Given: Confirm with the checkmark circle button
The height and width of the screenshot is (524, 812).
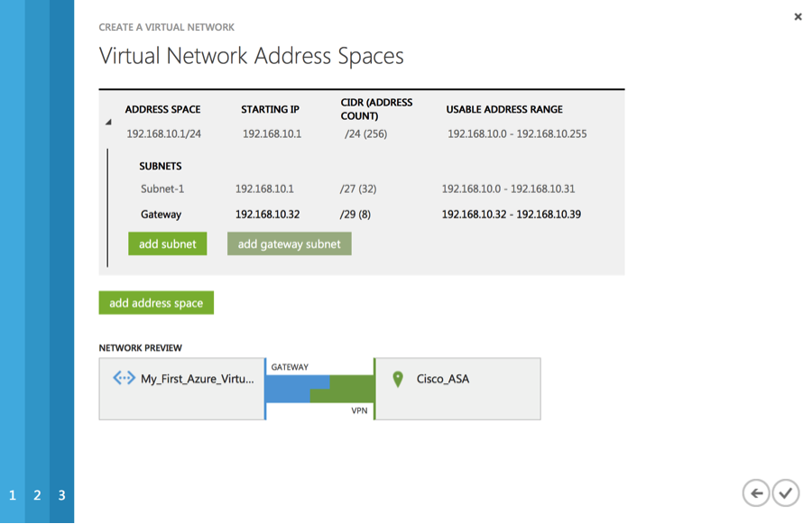Looking at the screenshot, I should click(786, 493).
